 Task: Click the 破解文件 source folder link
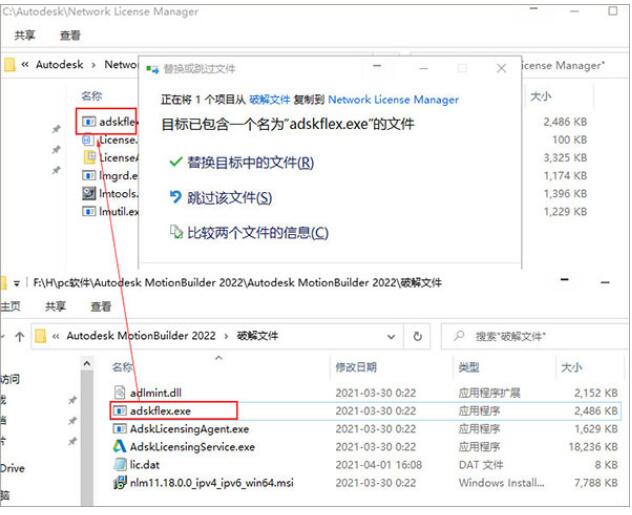[270, 100]
